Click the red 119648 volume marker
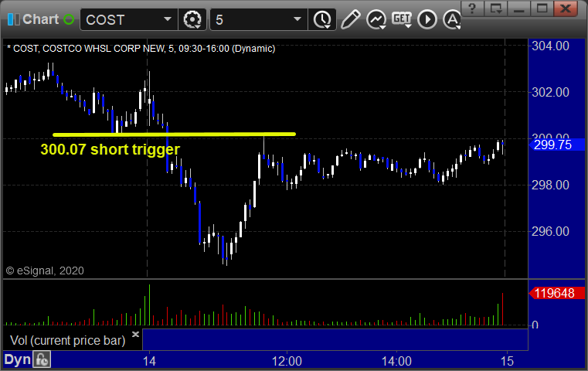 coord(557,293)
